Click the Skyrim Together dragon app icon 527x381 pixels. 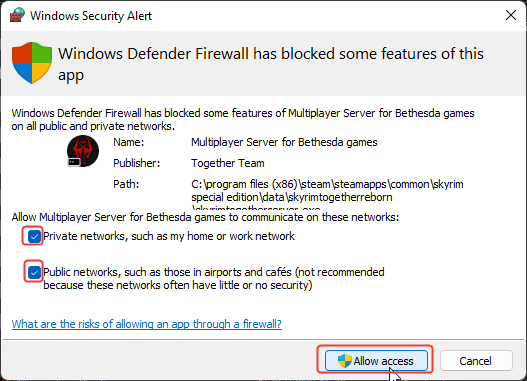click(x=83, y=151)
